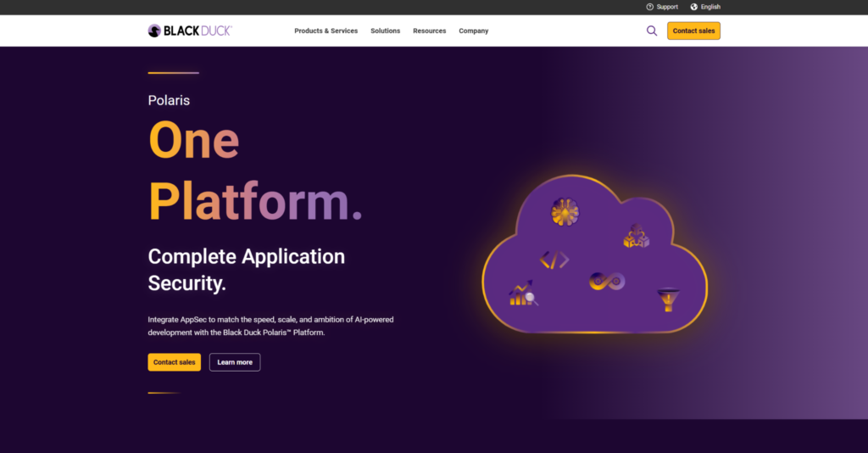Open the Products & Services menu
The width and height of the screenshot is (868, 453).
click(326, 31)
